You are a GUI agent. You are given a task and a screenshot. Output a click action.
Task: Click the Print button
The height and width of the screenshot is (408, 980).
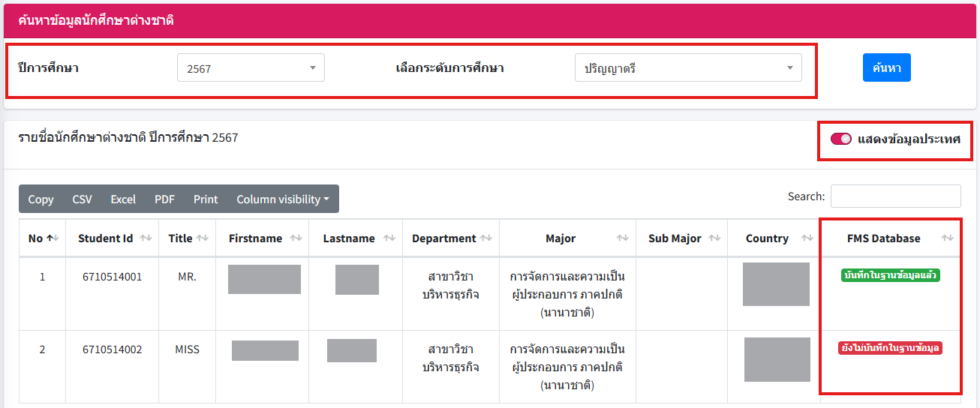point(206,199)
